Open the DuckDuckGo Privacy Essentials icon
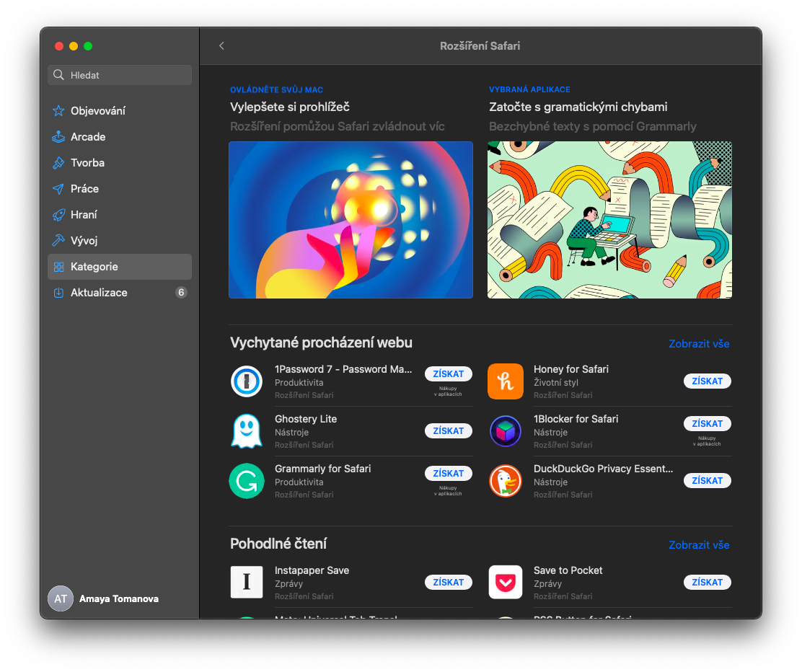The height and width of the screenshot is (672, 802). [x=506, y=481]
